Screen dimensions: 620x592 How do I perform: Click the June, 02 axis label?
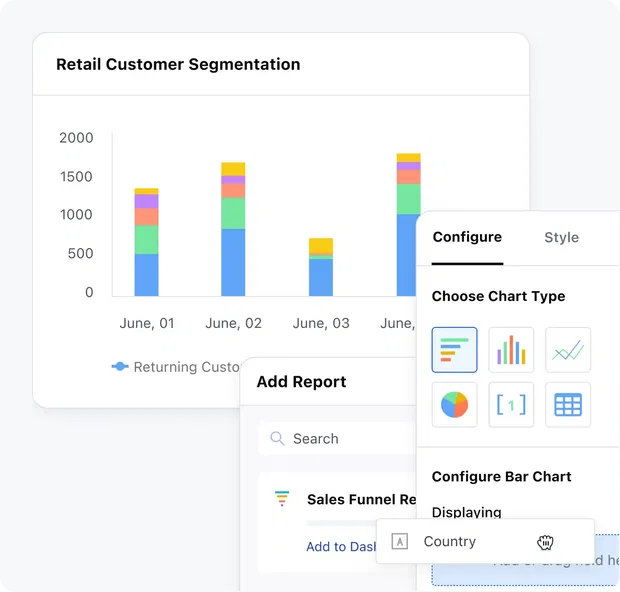pyautogui.click(x=233, y=323)
